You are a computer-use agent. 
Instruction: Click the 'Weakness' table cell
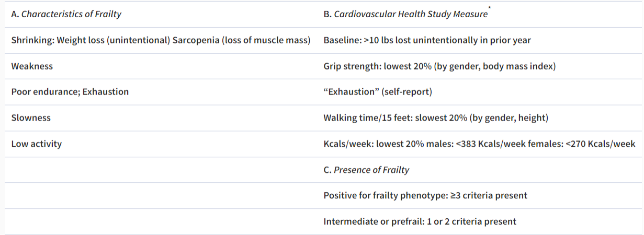[32, 66]
